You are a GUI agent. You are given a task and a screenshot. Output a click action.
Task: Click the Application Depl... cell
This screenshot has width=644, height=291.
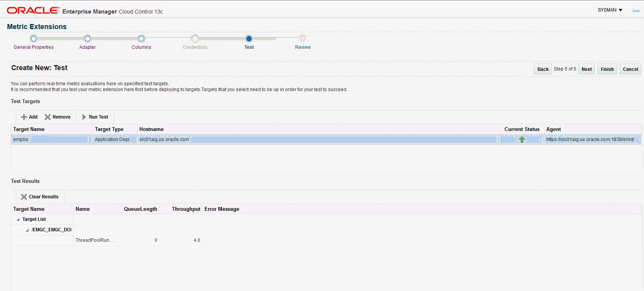pyautogui.click(x=115, y=139)
